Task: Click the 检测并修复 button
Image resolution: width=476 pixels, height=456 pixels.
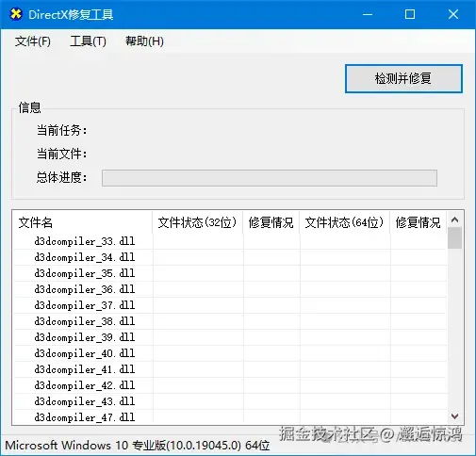Action: click(403, 78)
